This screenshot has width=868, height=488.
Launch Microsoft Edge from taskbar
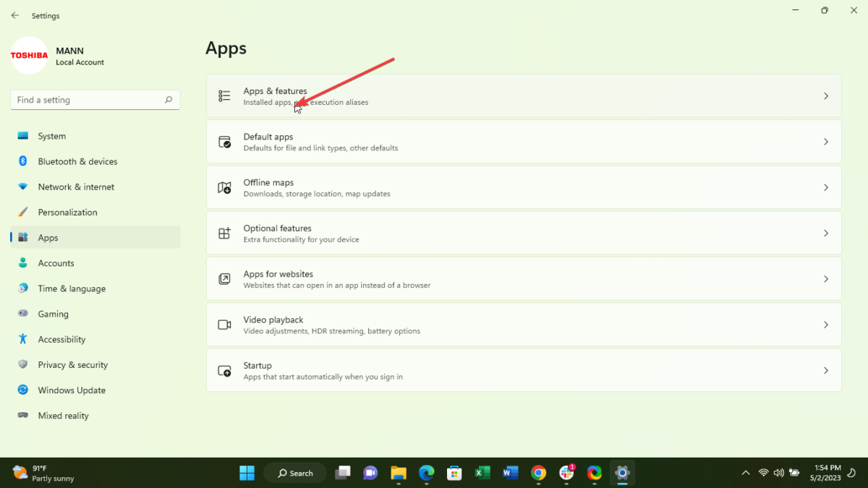426,473
